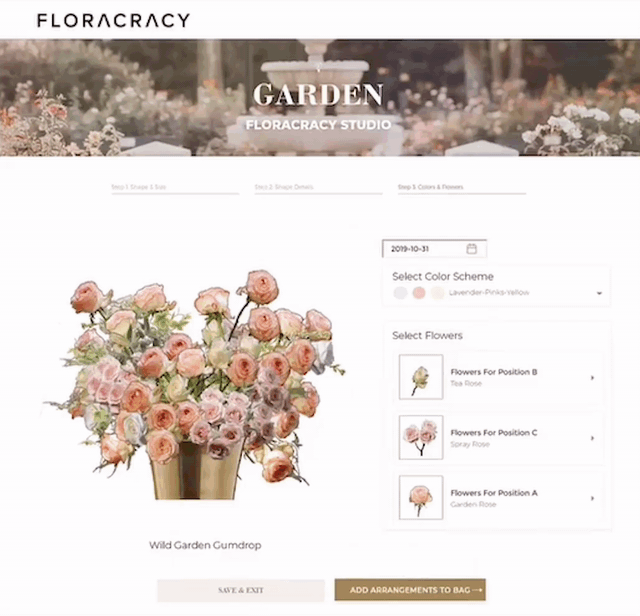Go to Step 1 Shape & Size tab

pyautogui.click(x=175, y=187)
